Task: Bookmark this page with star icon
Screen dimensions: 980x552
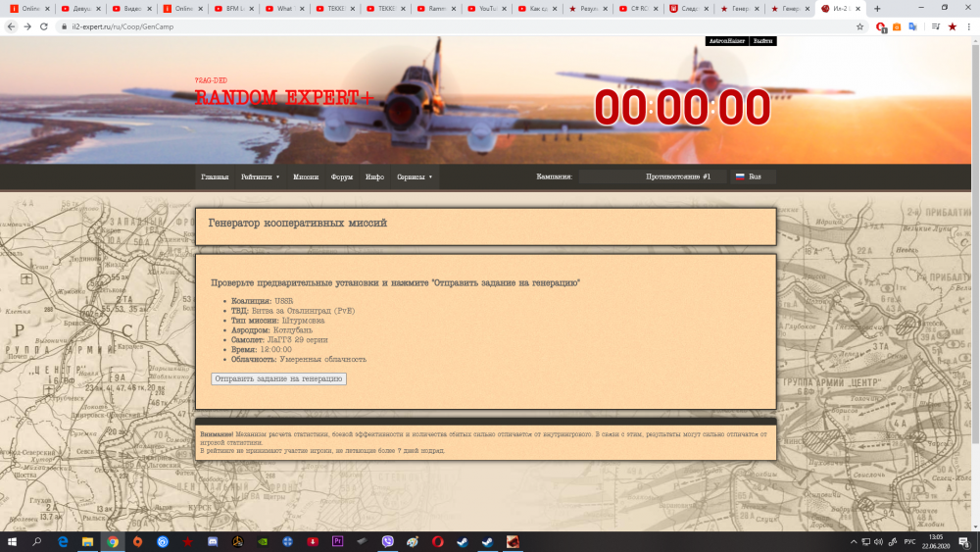Action: 860,26
